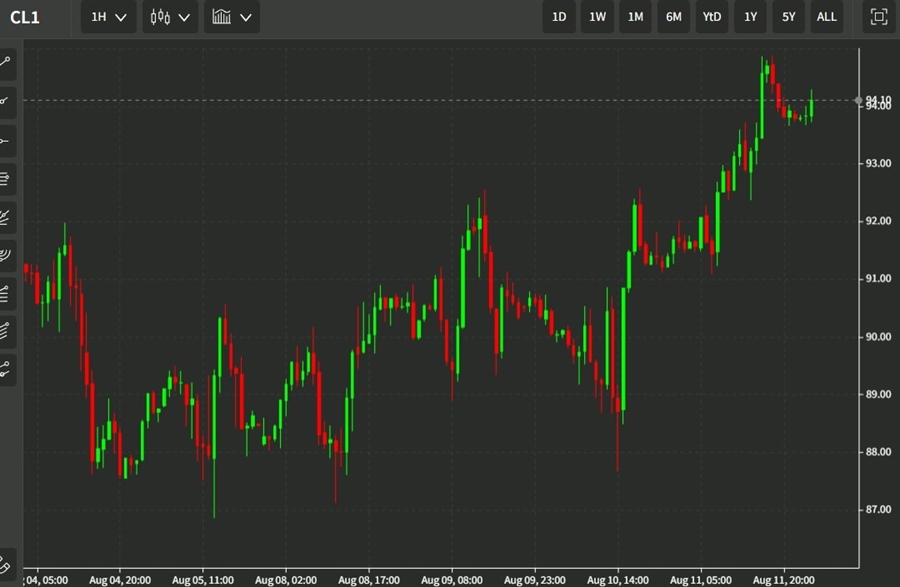Select the trend line drawing tool
This screenshot has height=587, width=900.
click(x=7, y=62)
